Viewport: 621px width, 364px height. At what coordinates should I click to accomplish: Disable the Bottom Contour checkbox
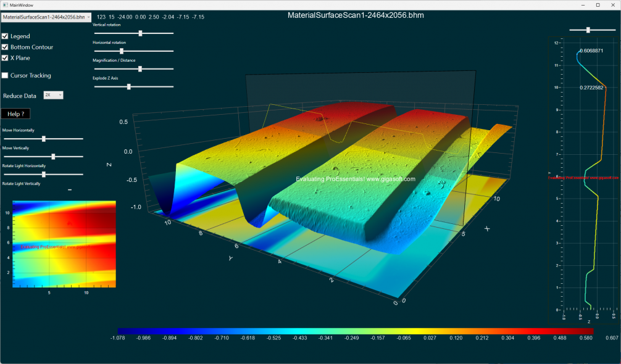pos(5,47)
